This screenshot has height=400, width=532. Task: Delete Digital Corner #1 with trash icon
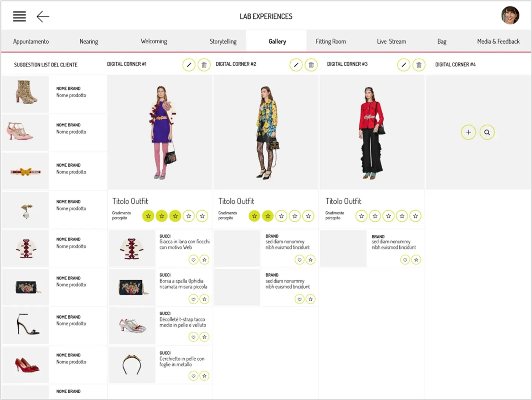point(204,65)
